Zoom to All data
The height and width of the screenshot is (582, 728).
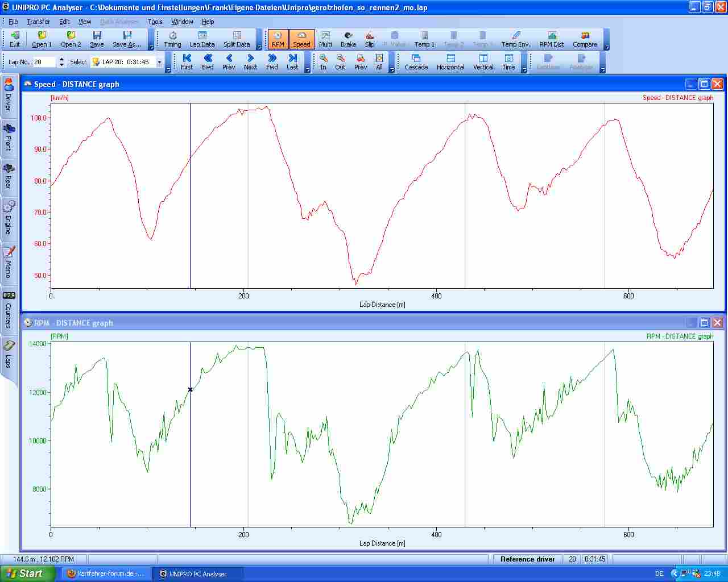(x=379, y=62)
